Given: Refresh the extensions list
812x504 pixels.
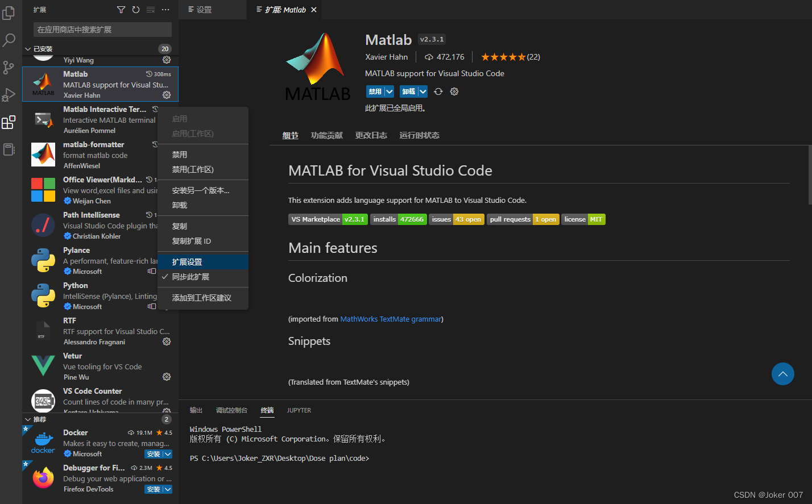Looking at the screenshot, I should point(135,9).
